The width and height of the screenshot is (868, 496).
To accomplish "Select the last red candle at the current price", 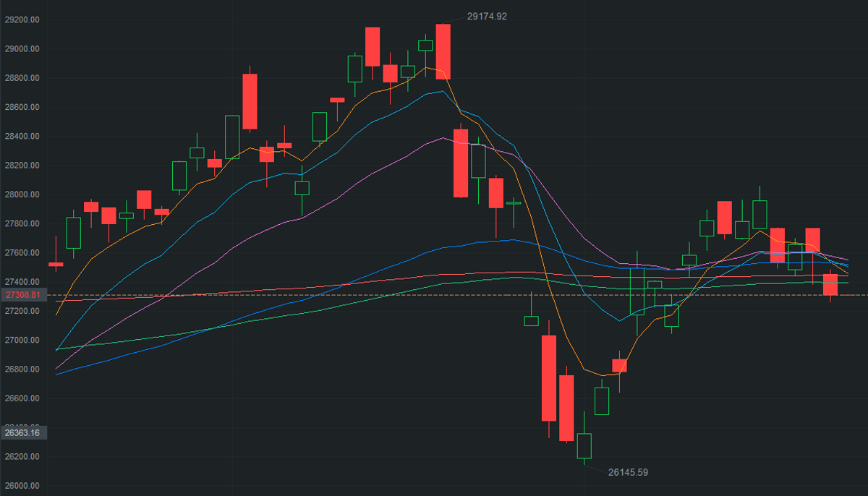I will point(830,285).
